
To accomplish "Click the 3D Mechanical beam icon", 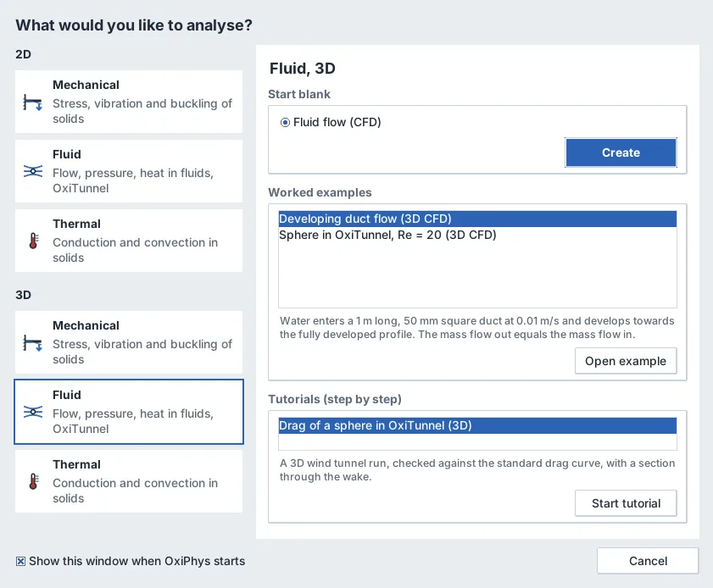I will (x=33, y=343).
